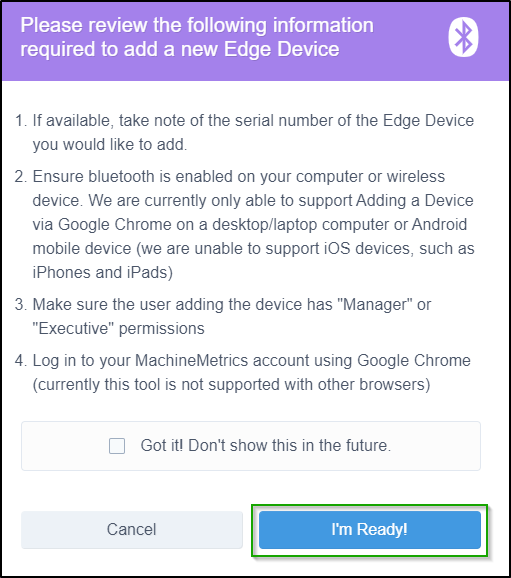Click the Bluetooth icon in the purple header
This screenshot has width=511, height=578.
coord(463,37)
